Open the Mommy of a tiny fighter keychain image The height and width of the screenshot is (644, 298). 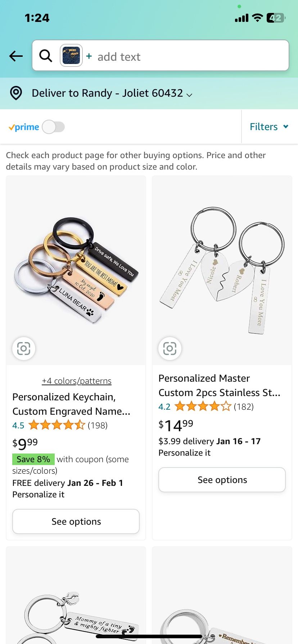click(x=76, y=611)
